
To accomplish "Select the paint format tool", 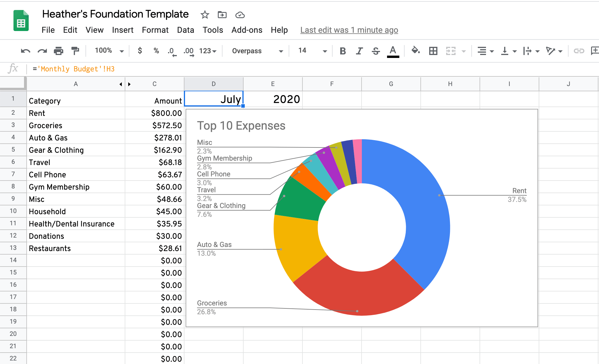I will (75, 51).
